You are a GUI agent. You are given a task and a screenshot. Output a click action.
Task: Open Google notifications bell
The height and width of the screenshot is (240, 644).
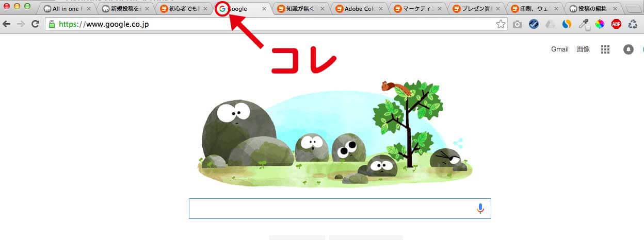[628, 49]
